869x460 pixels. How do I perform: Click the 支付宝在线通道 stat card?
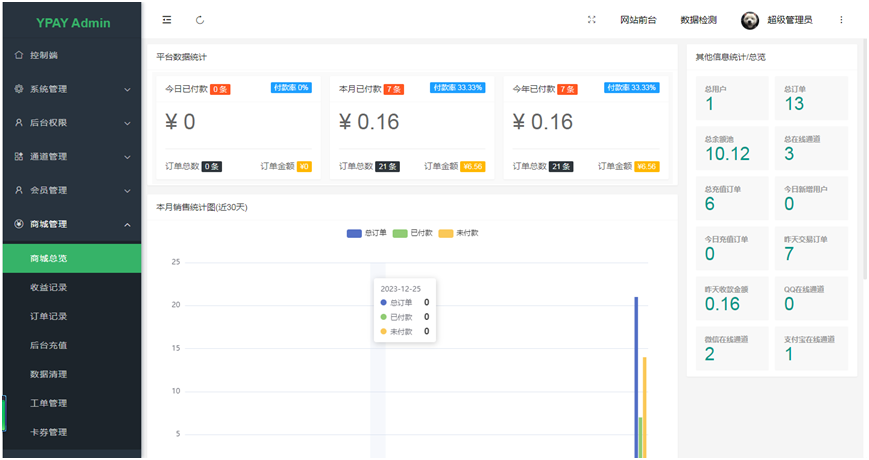tap(811, 348)
